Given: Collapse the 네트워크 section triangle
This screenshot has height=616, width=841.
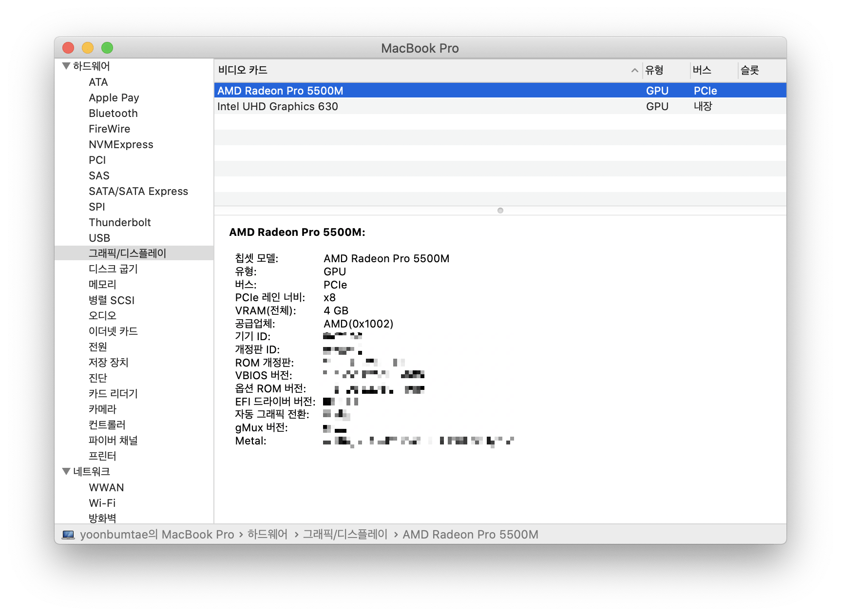Looking at the screenshot, I should click(66, 471).
